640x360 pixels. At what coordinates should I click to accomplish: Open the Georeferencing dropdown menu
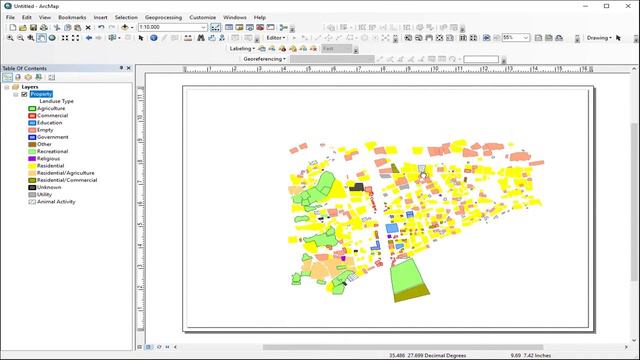[264, 59]
